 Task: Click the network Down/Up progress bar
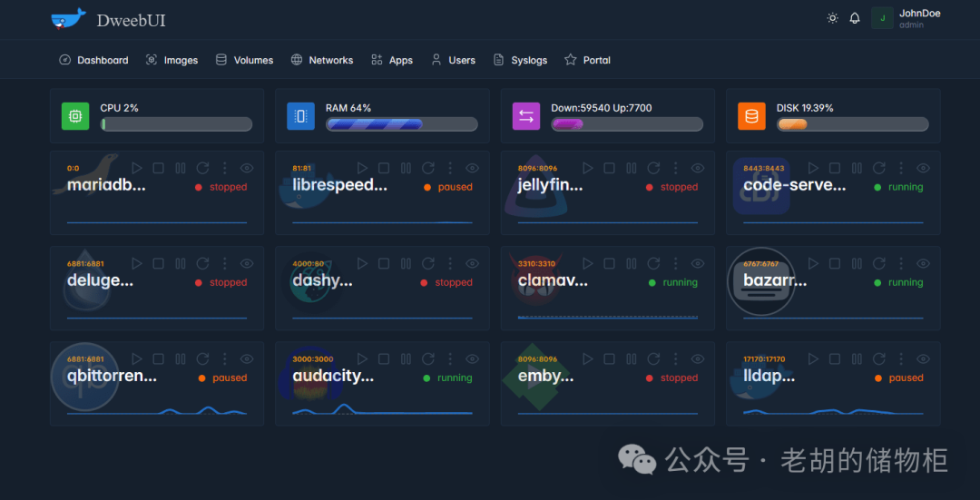tap(627, 123)
